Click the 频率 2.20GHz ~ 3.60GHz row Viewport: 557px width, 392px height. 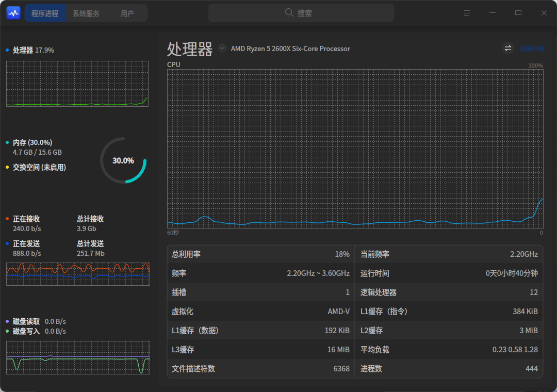pyautogui.click(x=261, y=273)
